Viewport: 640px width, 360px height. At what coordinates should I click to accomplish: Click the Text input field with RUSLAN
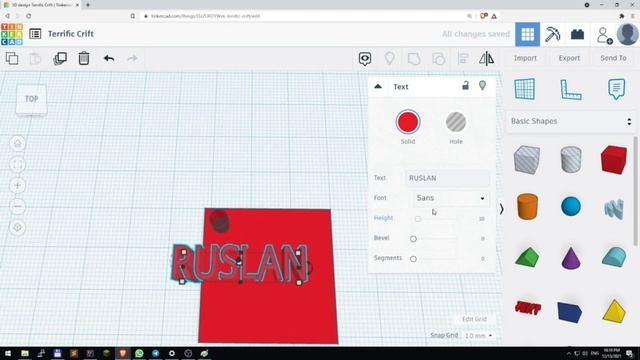[x=447, y=178]
